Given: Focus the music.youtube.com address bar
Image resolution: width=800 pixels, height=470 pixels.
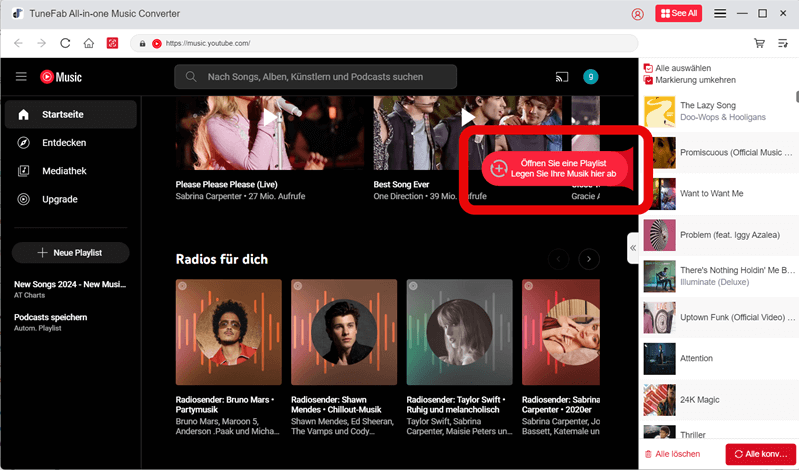Looking at the screenshot, I should (x=384, y=43).
